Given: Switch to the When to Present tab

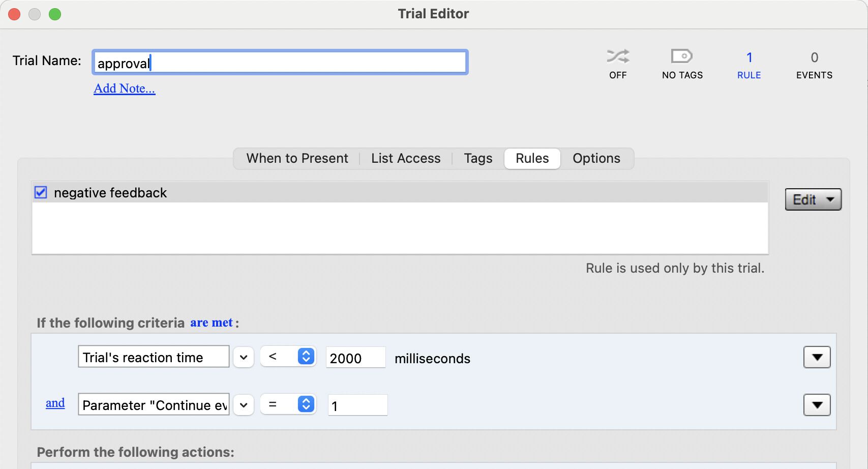Looking at the screenshot, I should 297,159.
